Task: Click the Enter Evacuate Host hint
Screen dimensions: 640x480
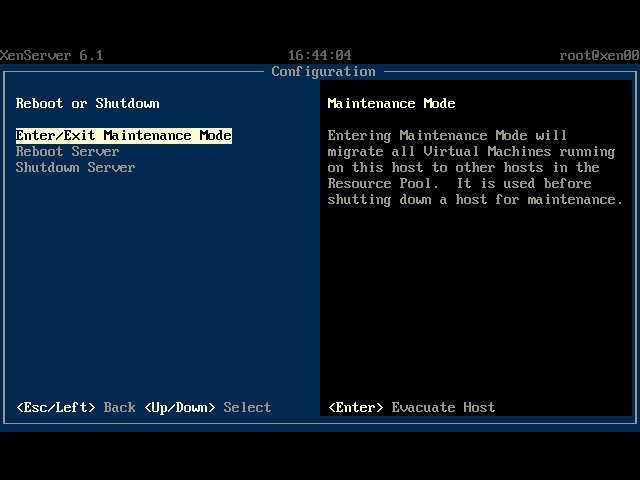Action: point(411,407)
